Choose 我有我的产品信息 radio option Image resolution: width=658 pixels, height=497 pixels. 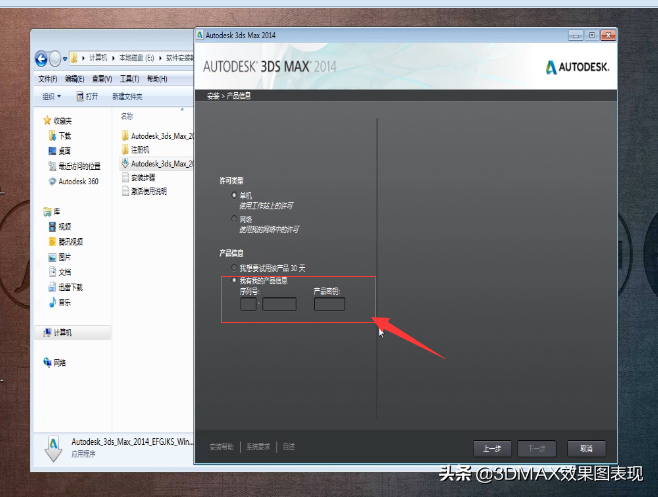tap(234, 280)
